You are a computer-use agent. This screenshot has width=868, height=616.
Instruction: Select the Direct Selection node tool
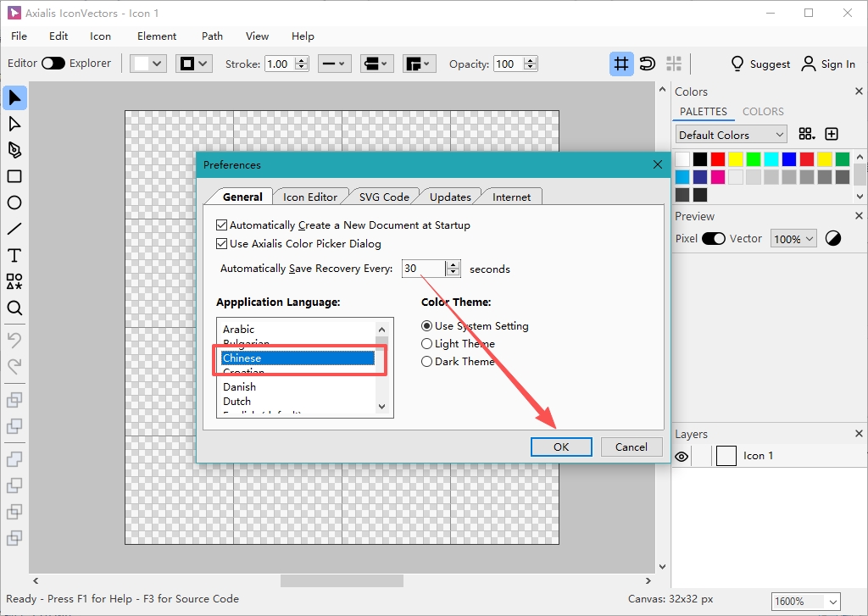click(x=14, y=124)
